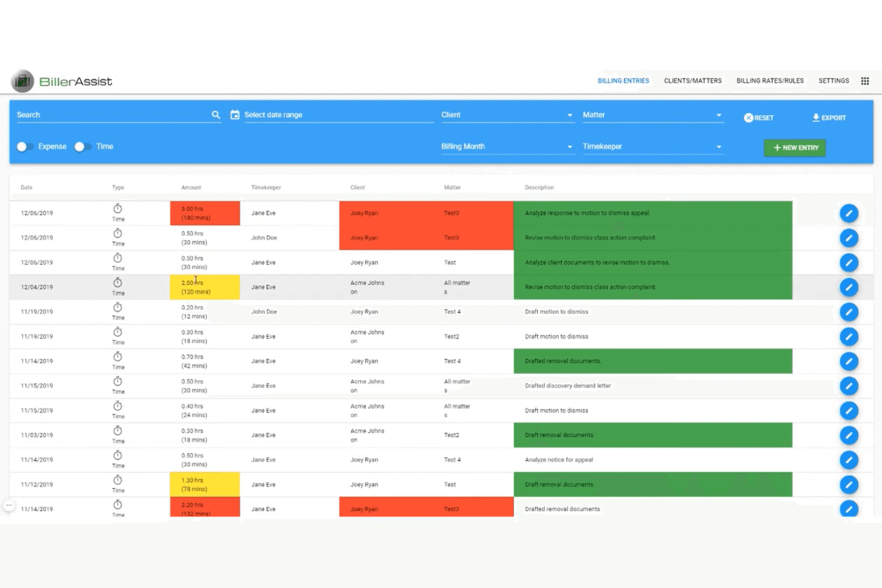Click the New Entry button

point(795,148)
